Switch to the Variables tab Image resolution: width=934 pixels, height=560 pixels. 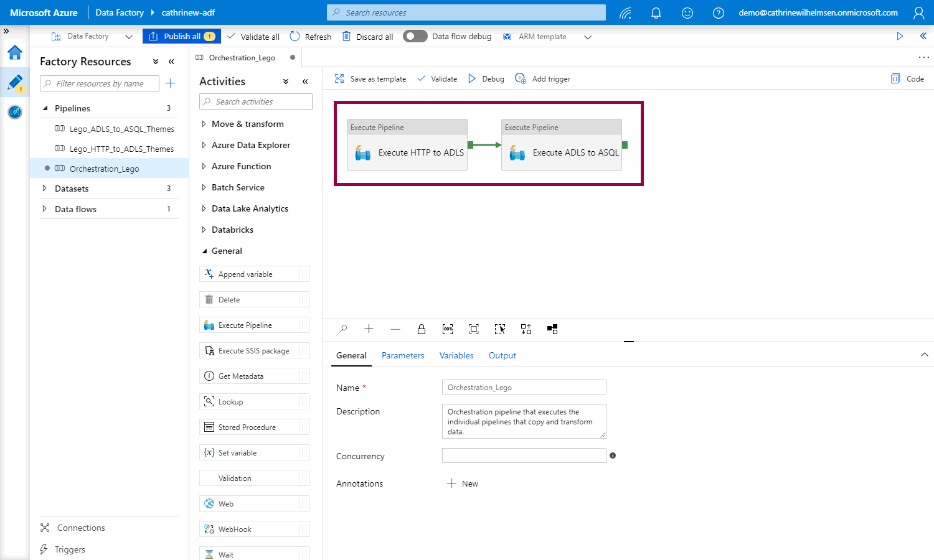456,355
